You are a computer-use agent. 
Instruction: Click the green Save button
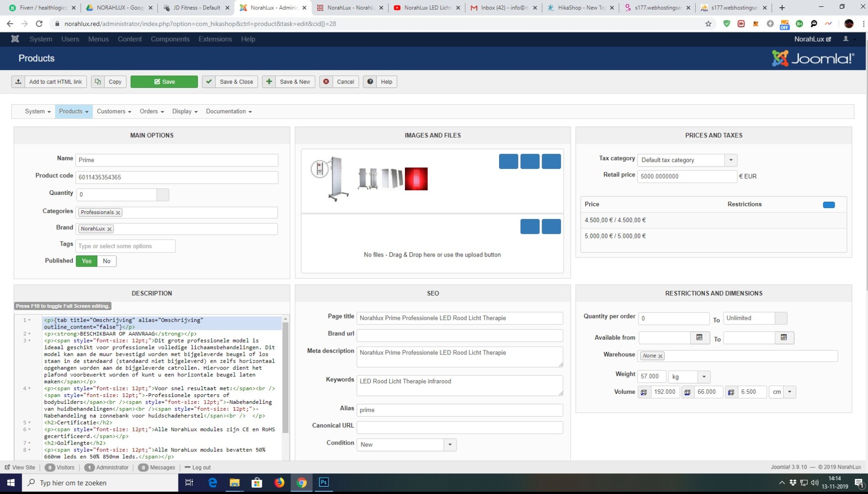coord(164,82)
